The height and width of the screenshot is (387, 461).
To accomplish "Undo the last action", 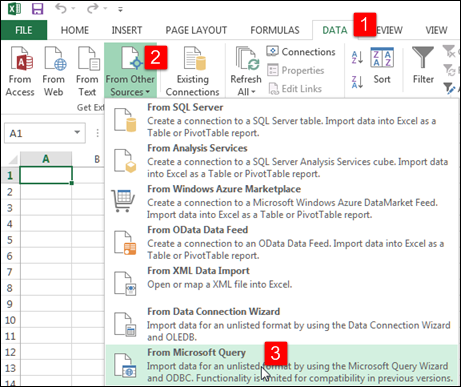I will 61,8.
